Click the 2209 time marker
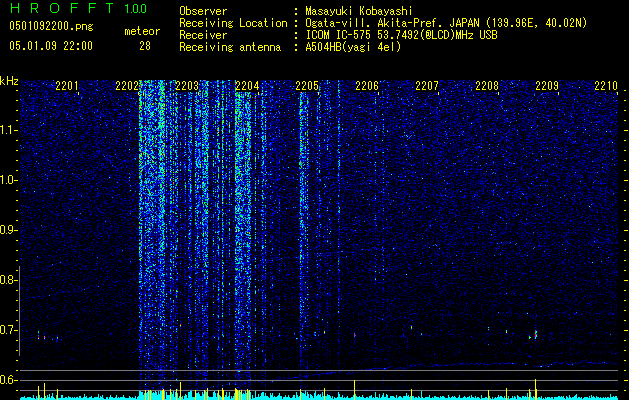629x400 pixels. click(547, 86)
